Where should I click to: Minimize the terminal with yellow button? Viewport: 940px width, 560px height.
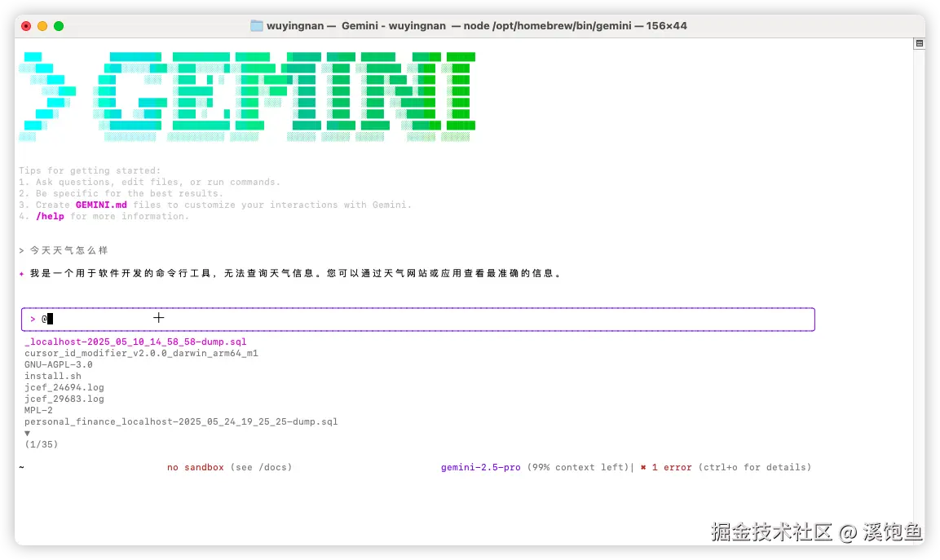click(42, 26)
